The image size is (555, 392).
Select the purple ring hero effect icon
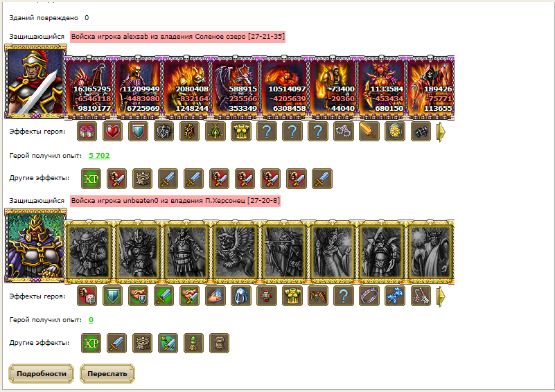[x=369, y=296]
